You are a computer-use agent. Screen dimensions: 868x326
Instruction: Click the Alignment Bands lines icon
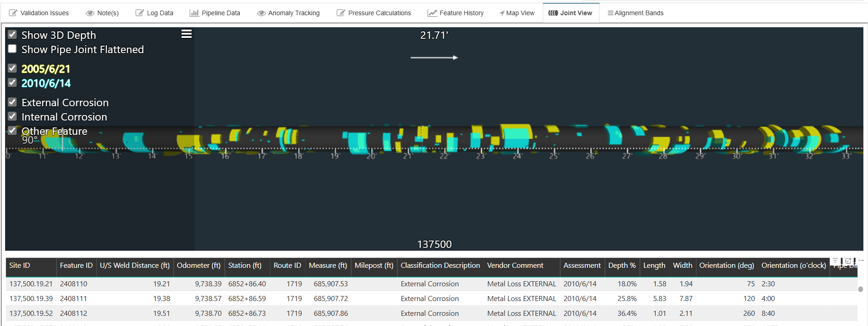[610, 13]
